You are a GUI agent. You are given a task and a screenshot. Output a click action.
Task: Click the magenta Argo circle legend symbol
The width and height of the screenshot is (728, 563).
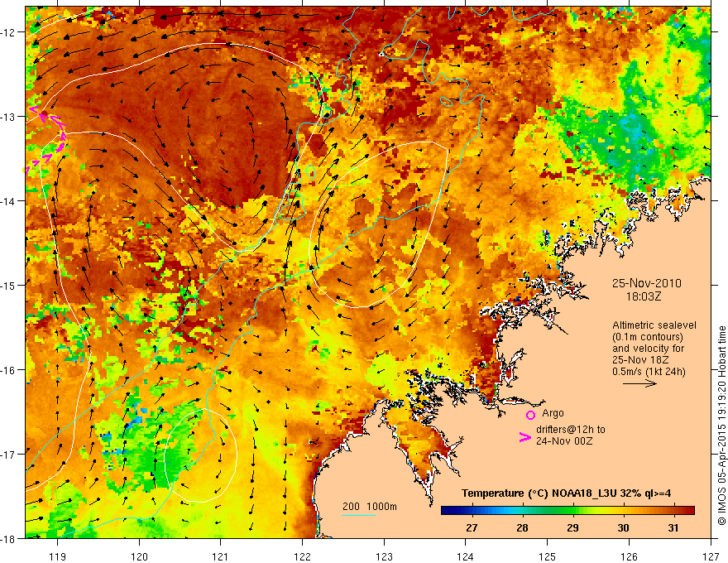point(530,415)
